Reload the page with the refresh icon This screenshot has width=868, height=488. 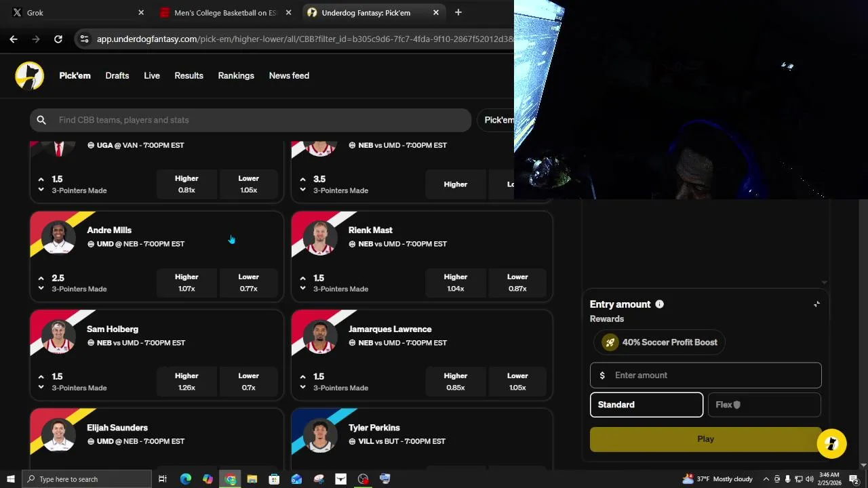[x=58, y=39]
